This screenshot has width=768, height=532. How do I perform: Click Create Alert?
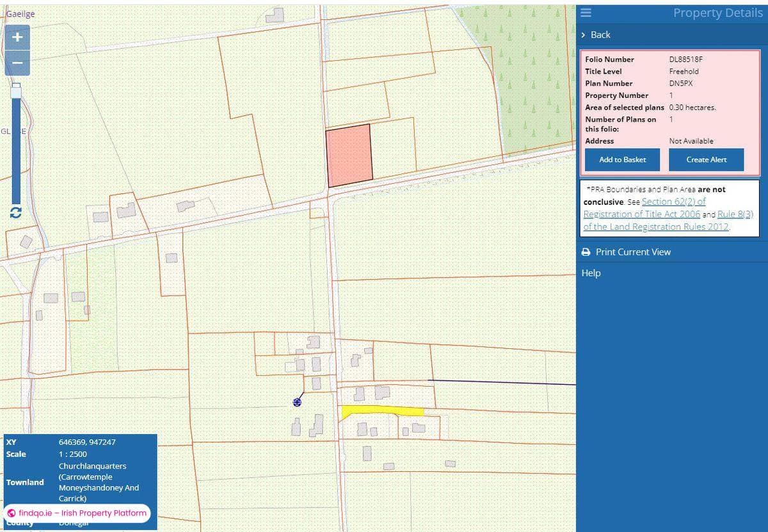point(706,159)
